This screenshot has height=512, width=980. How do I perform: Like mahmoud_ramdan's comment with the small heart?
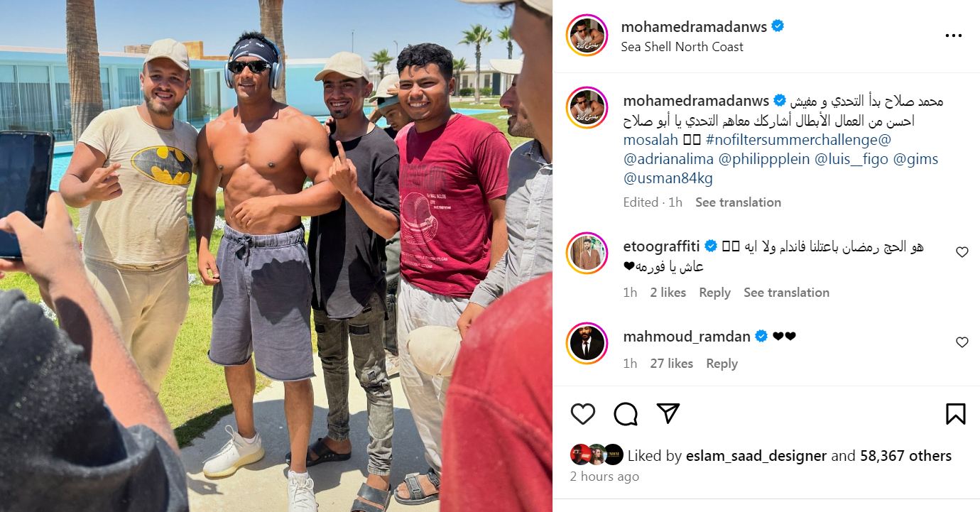point(962,342)
